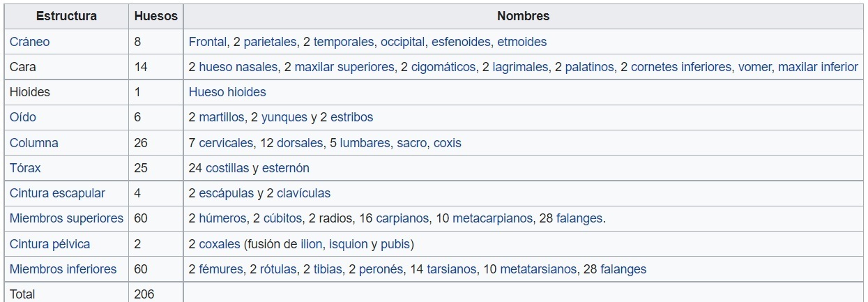Open the Cintura pélvica link

click(50, 244)
